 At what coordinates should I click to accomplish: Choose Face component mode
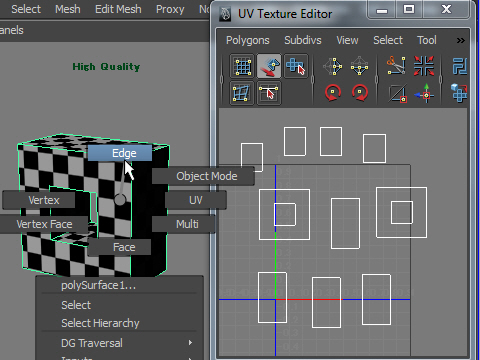tap(119, 247)
